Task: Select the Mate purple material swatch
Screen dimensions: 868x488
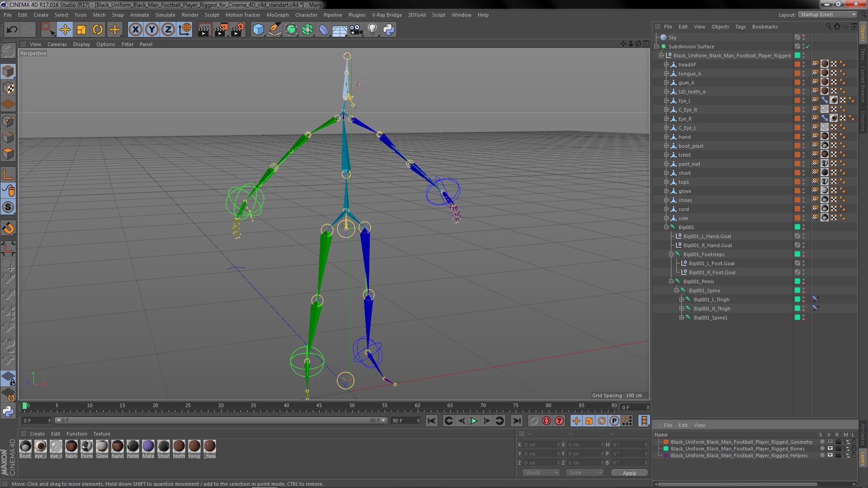Action: pyautogui.click(x=148, y=446)
